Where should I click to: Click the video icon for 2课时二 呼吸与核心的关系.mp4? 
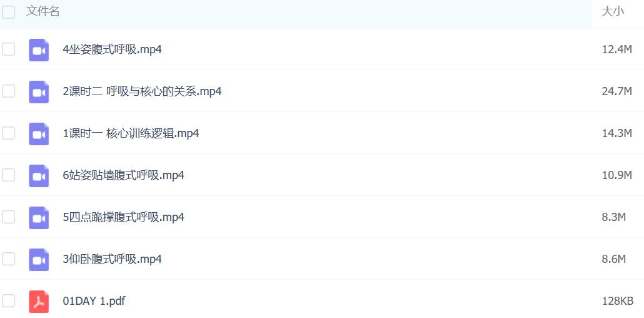point(39,92)
